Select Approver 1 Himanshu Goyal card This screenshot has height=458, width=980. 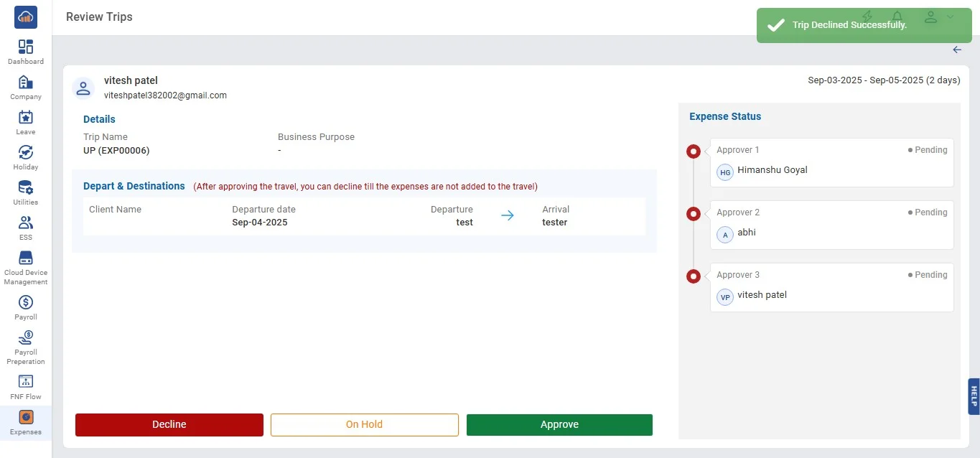[x=831, y=163]
